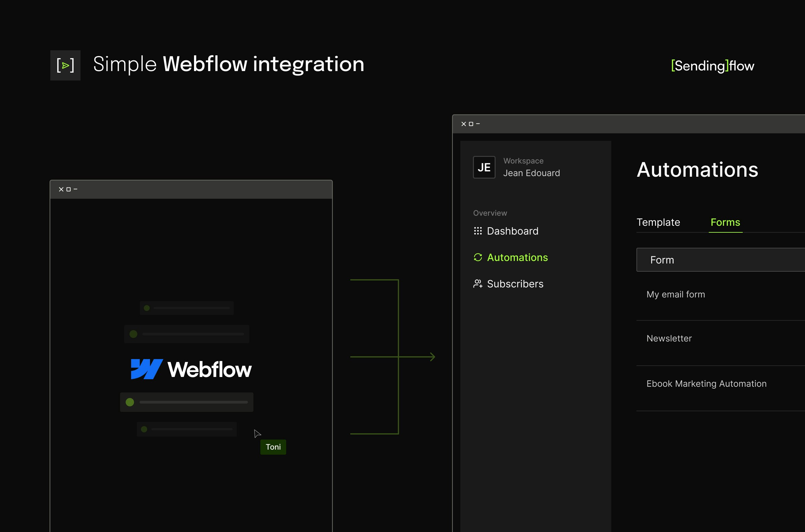The image size is (805, 532).
Task: Switch to the Forms tab
Action: coord(725,222)
